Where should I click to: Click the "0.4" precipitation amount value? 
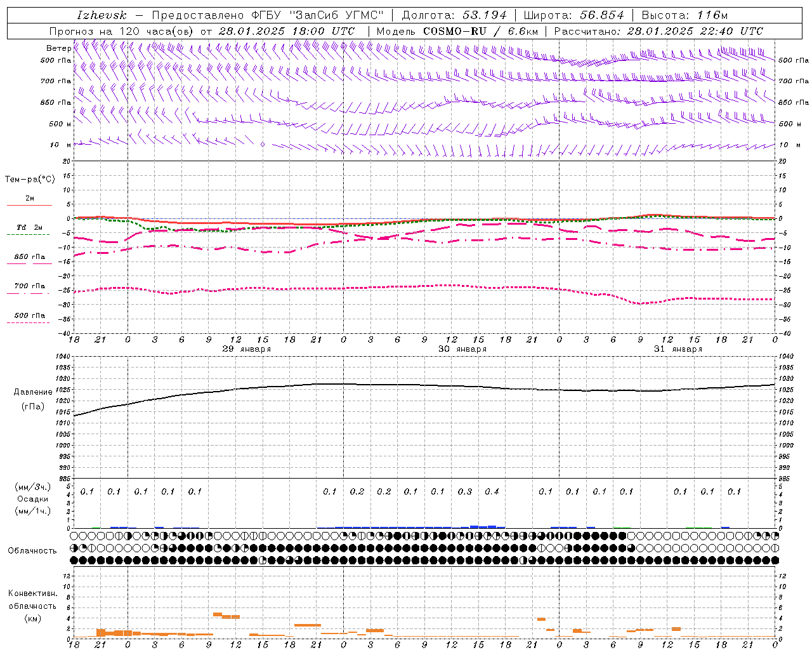492,492
